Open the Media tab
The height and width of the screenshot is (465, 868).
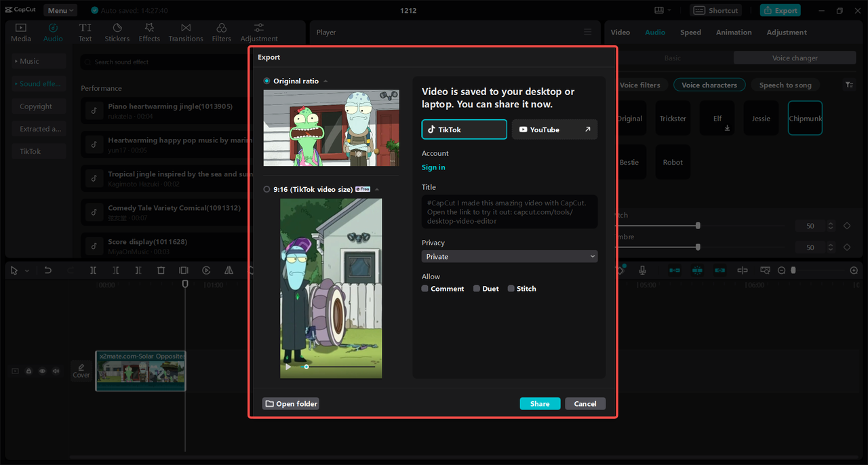[20, 32]
